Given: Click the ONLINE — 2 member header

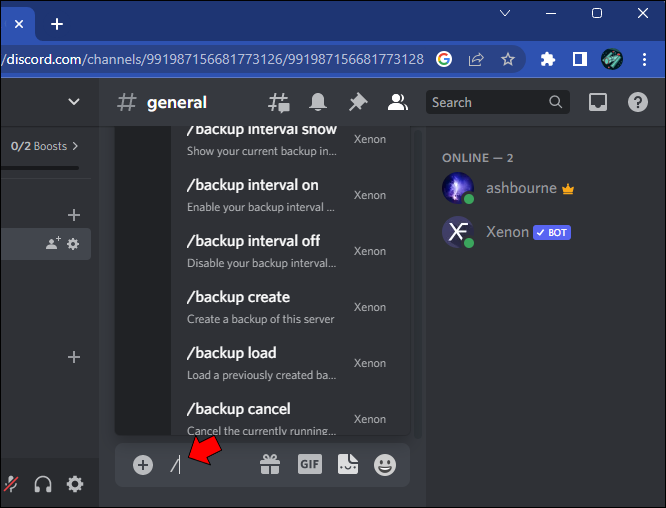Looking at the screenshot, I should coord(477,158).
